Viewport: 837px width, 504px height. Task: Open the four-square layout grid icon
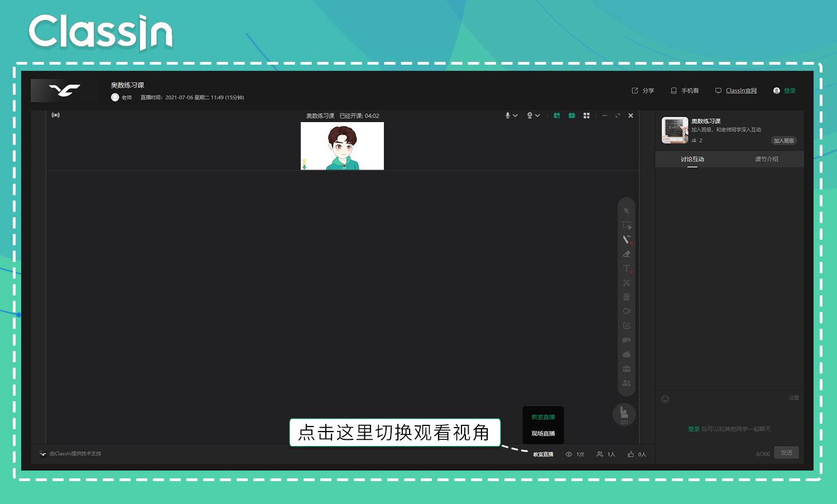coord(586,115)
